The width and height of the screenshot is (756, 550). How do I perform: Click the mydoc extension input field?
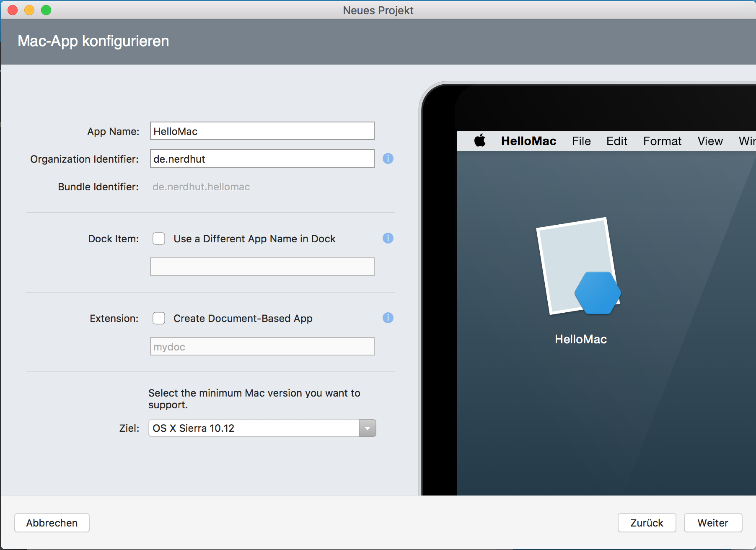tap(262, 347)
